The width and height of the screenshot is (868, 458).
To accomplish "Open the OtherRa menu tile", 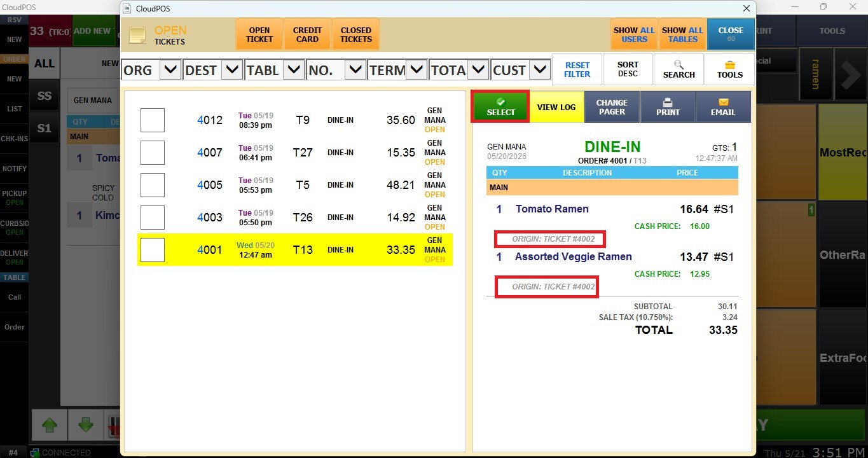I will pos(843,255).
